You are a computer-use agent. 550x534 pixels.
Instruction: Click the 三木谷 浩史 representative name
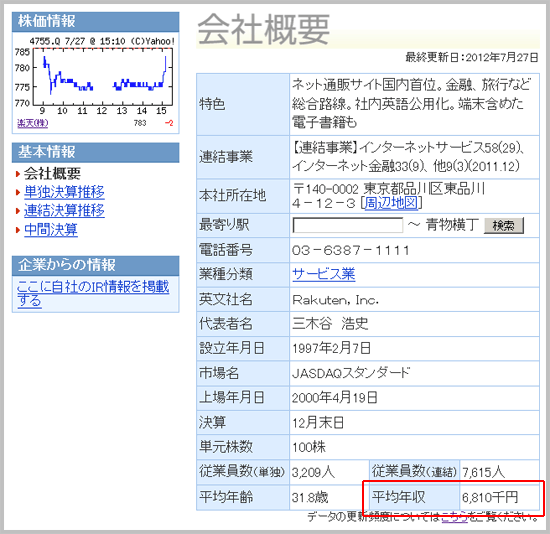pyautogui.click(x=330, y=323)
